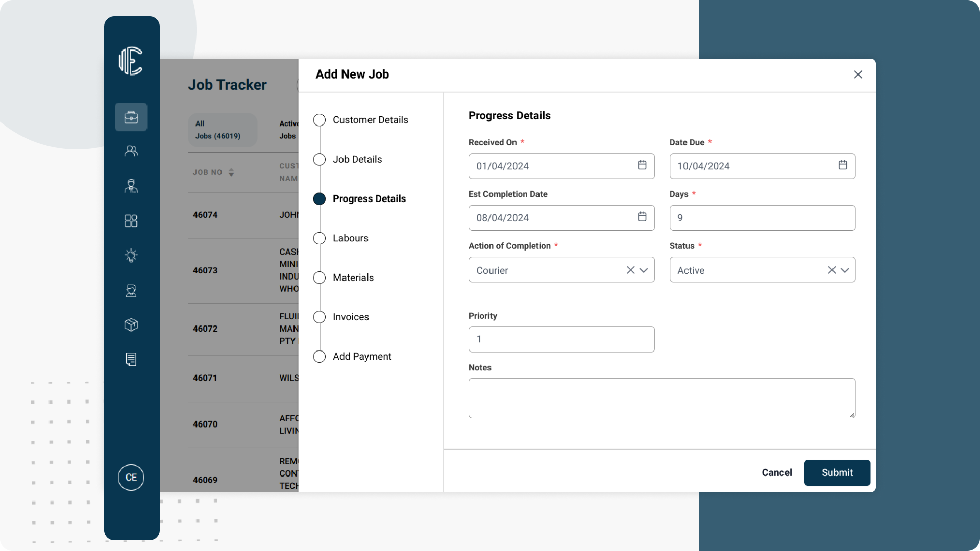This screenshot has width=980, height=551.
Task: Open the Received On calendar picker
Action: (x=642, y=166)
